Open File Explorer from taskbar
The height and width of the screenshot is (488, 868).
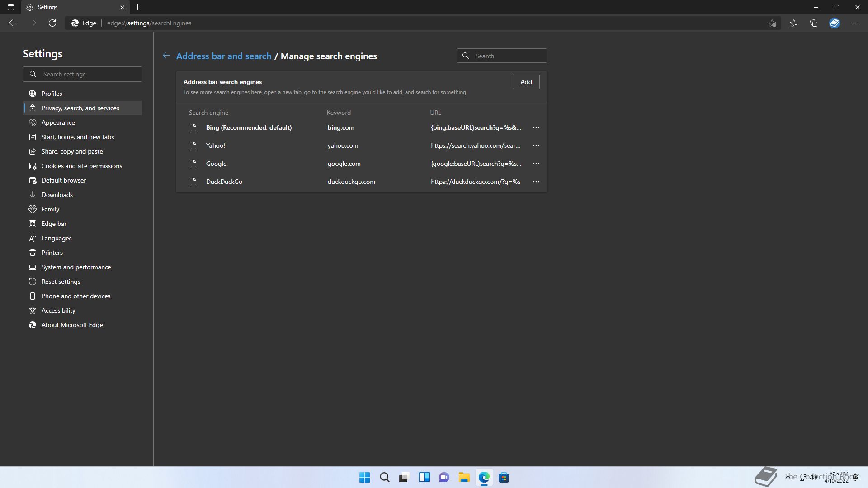[464, 477]
